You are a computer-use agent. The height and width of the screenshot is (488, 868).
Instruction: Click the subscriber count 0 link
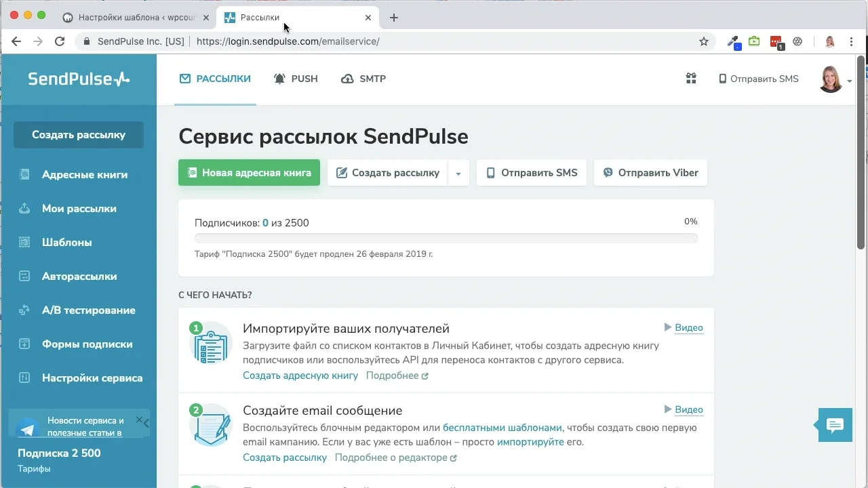pyautogui.click(x=265, y=223)
